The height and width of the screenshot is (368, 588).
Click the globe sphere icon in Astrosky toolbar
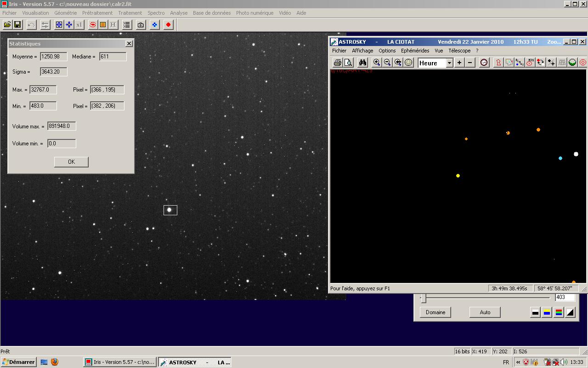tap(408, 63)
